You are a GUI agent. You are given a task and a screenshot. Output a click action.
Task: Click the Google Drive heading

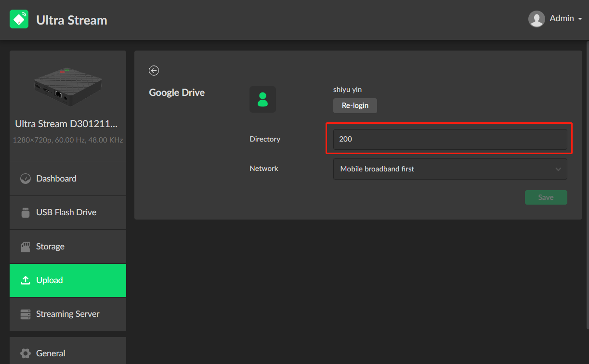[177, 93]
